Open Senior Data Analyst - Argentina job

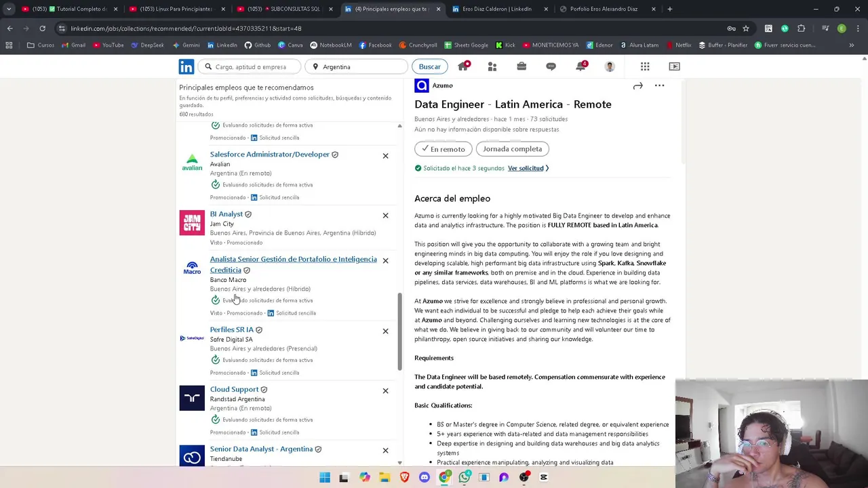(261, 449)
